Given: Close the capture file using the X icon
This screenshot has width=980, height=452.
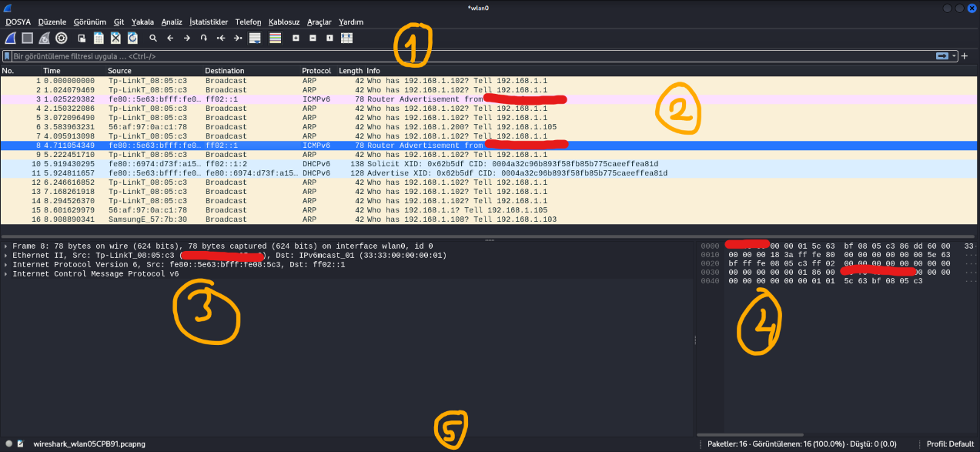Looking at the screenshot, I should (115, 37).
